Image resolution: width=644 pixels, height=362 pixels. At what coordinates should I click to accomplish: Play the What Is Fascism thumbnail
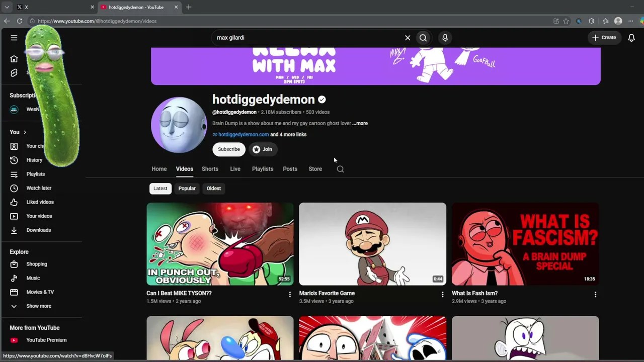point(525,244)
